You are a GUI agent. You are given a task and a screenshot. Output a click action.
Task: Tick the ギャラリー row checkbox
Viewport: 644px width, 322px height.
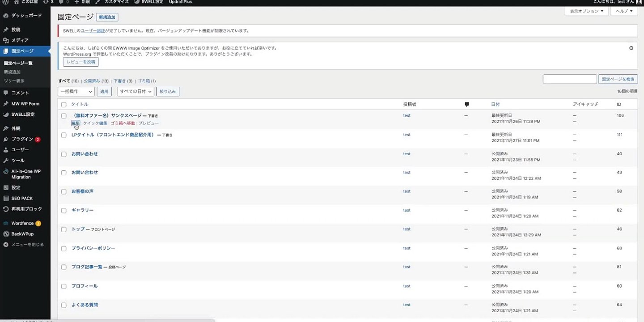(64, 211)
